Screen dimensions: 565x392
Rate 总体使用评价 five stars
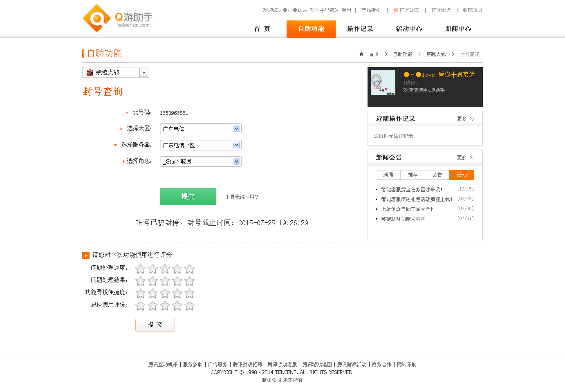coord(189,305)
